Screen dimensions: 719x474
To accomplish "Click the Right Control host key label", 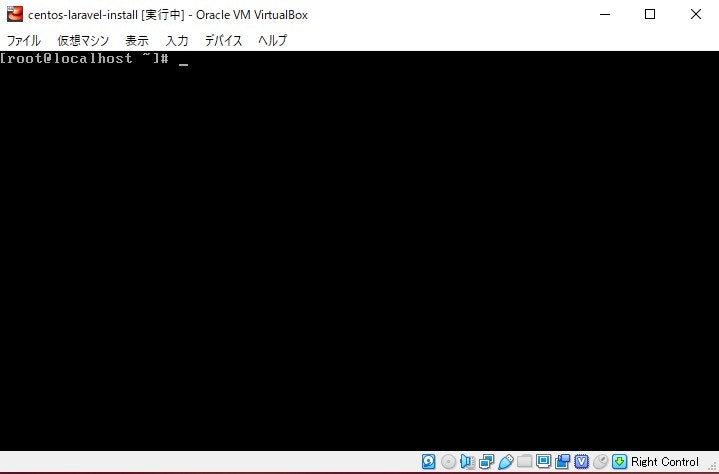I will click(x=664, y=462).
